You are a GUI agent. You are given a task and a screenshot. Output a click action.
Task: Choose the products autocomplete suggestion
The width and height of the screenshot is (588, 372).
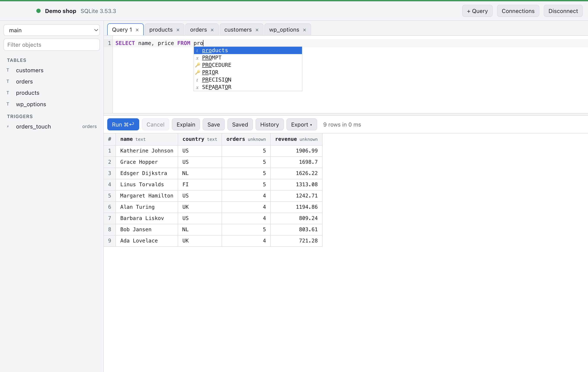[248, 50]
